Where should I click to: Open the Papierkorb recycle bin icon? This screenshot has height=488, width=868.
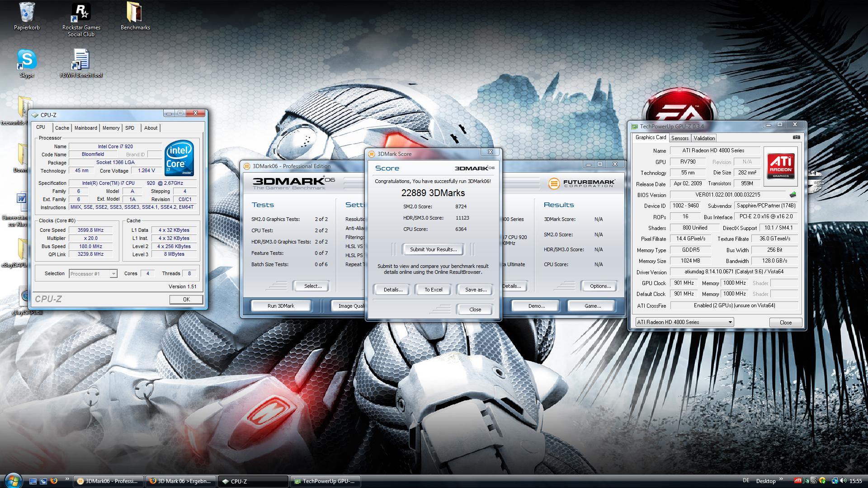pos(27,17)
